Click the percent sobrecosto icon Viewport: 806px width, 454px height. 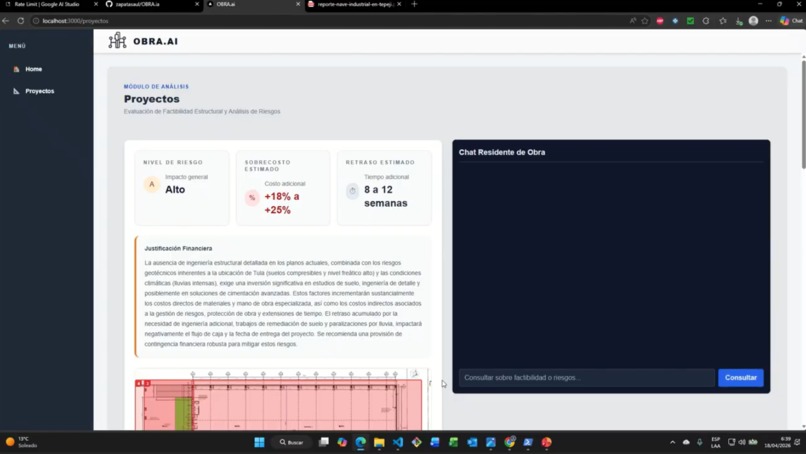(252, 197)
